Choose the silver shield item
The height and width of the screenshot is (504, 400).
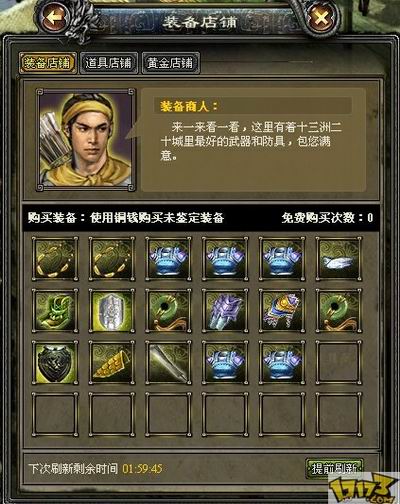point(112,311)
